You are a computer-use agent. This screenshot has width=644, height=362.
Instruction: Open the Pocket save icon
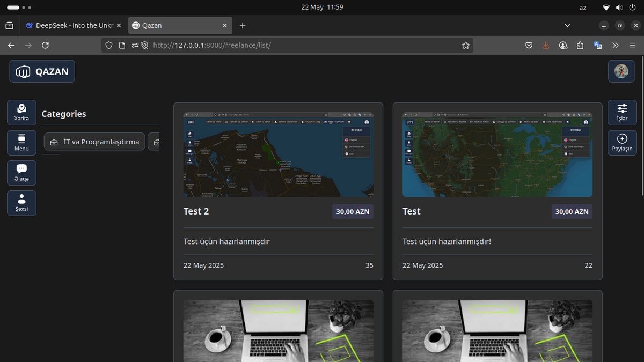pyautogui.click(x=529, y=46)
